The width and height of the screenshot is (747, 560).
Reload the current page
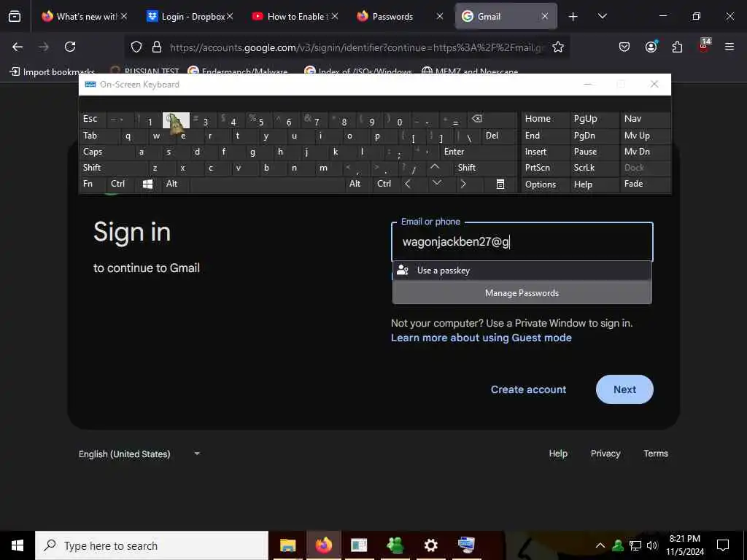(70, 47)
